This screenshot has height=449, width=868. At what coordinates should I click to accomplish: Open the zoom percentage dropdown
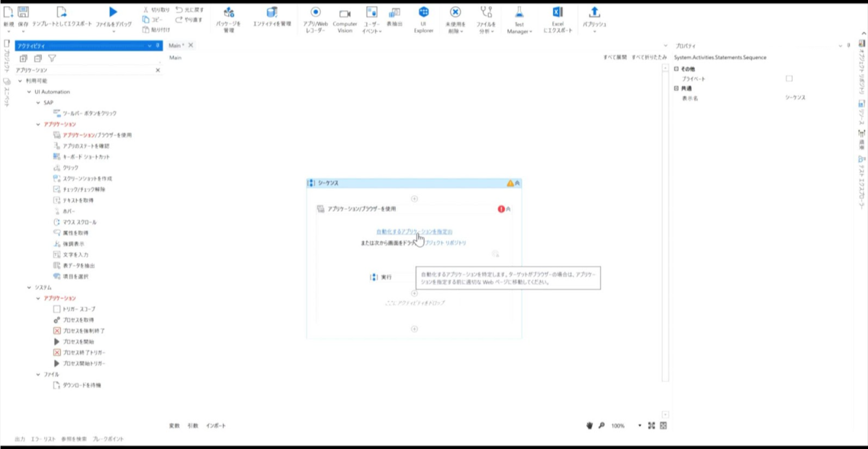click(640, 426)
